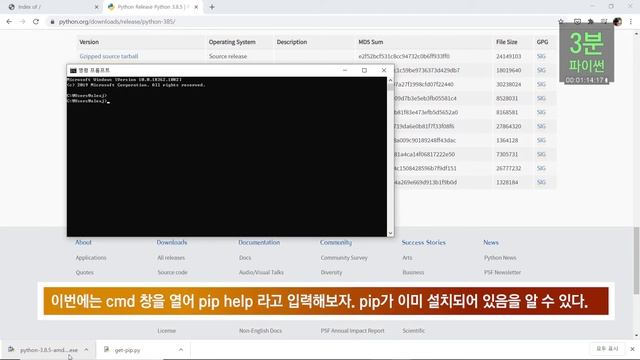
Task: Click command prompt scrollbar up arrow
Action: click(x=391, y=80)
